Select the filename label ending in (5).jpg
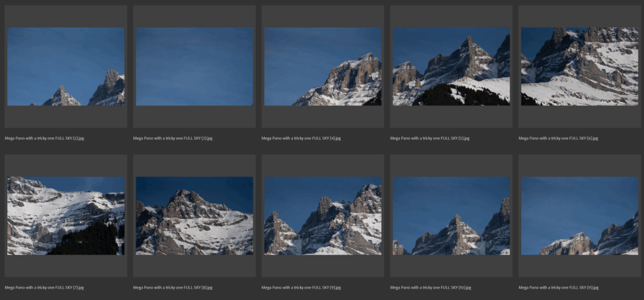 [430, 138]
